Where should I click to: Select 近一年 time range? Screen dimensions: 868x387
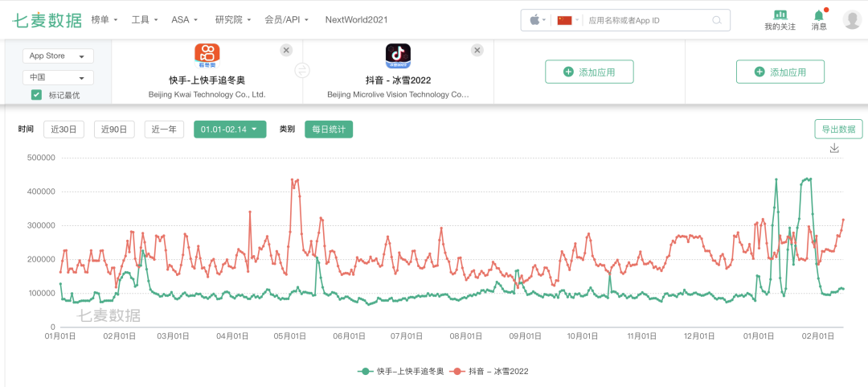tap(165, 130)
